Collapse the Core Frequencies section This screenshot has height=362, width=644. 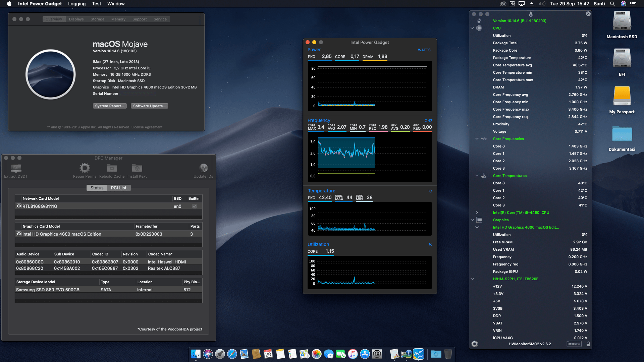477,139
